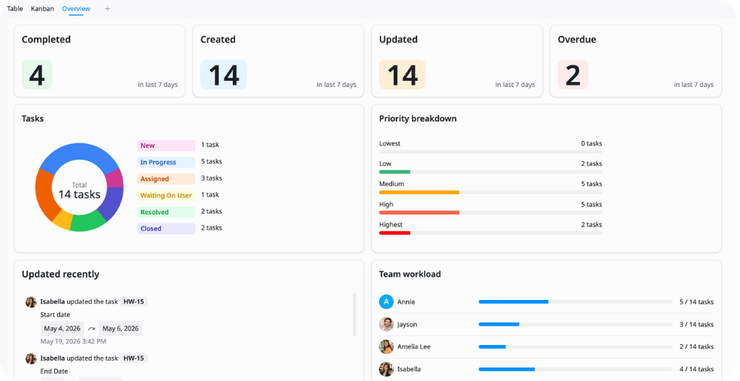Image resolution: width=740 pixels, height=381 pixels.
Task: Select the Resolved status tag
Action: coord(166,212)
